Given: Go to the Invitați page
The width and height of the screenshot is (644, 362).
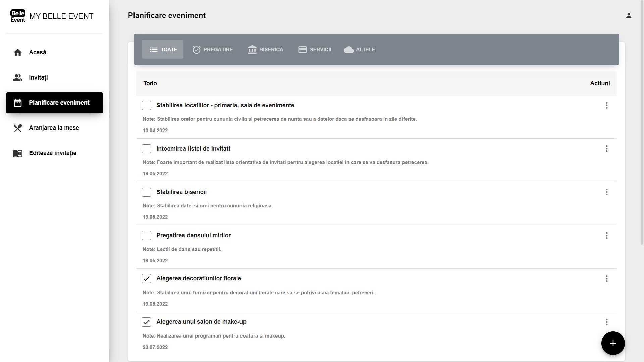Looking at the screenshot, I should 38,77.
